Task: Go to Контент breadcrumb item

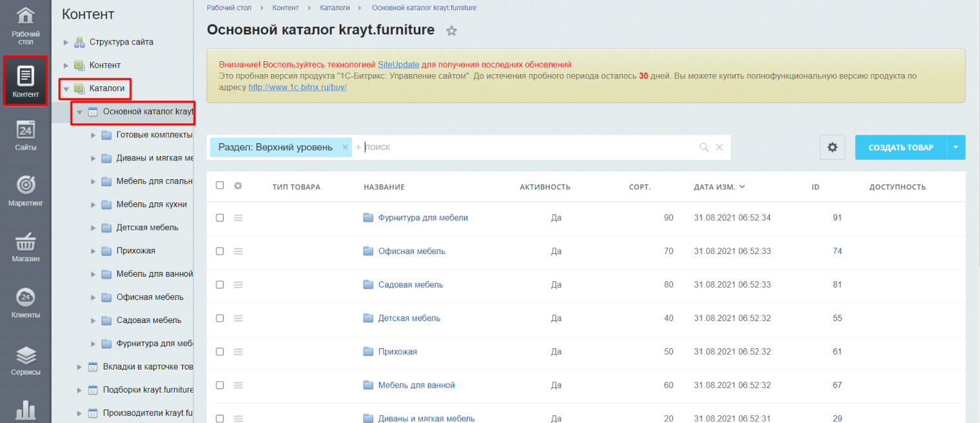Action: [x=285, y=8]
